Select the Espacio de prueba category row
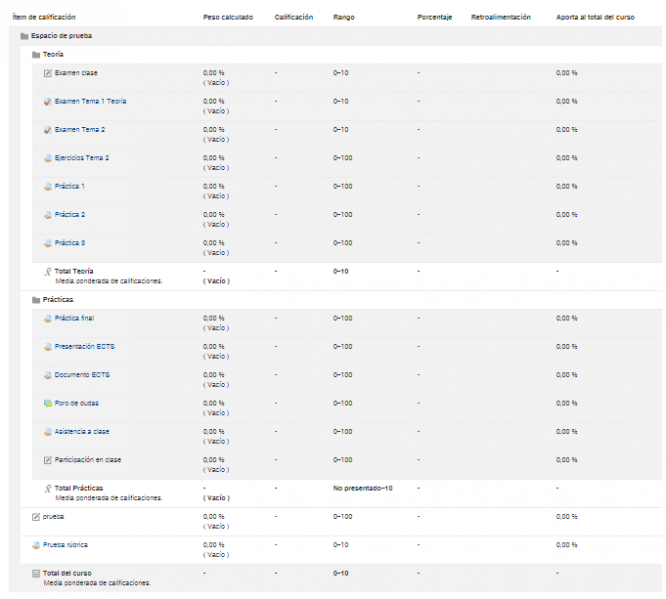 tap(335, 36)
